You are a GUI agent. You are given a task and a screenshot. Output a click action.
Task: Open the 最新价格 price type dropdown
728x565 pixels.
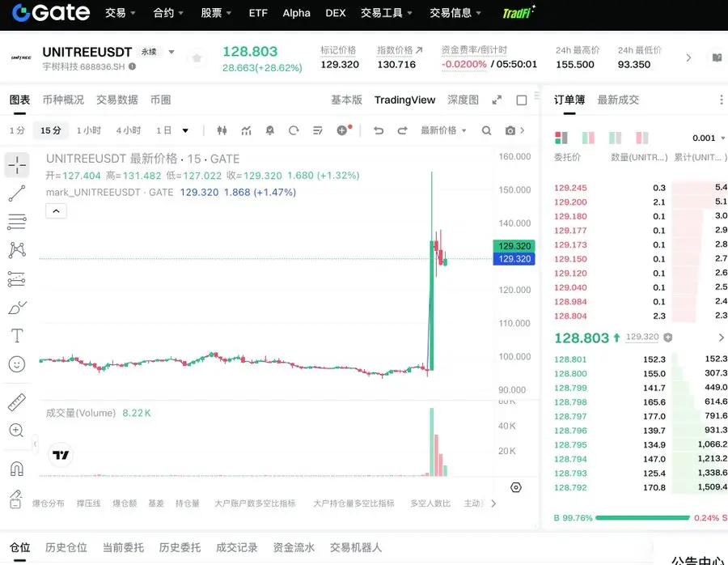pyautogui.click(x=443, y=130)
